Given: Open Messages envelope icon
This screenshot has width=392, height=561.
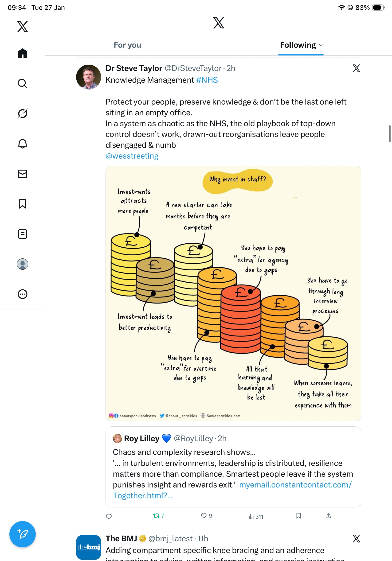Looking at the screenshot, I should (x=23, y=174).
